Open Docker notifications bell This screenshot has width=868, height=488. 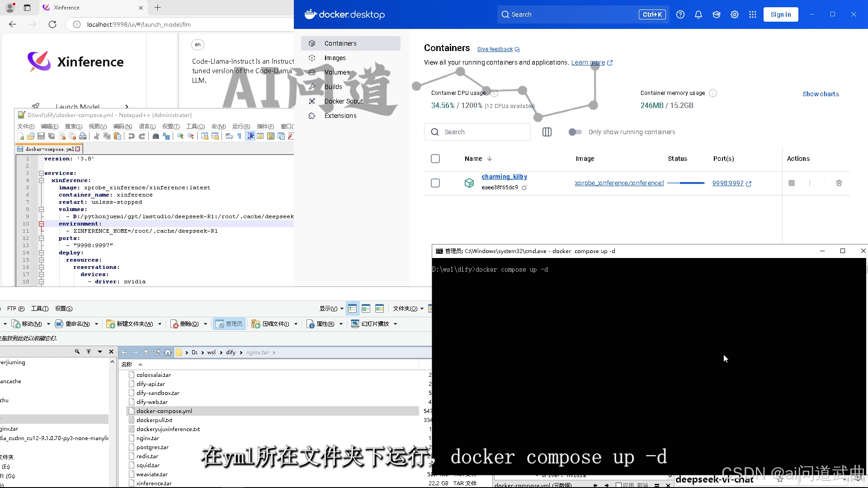(x=698, y=14)
